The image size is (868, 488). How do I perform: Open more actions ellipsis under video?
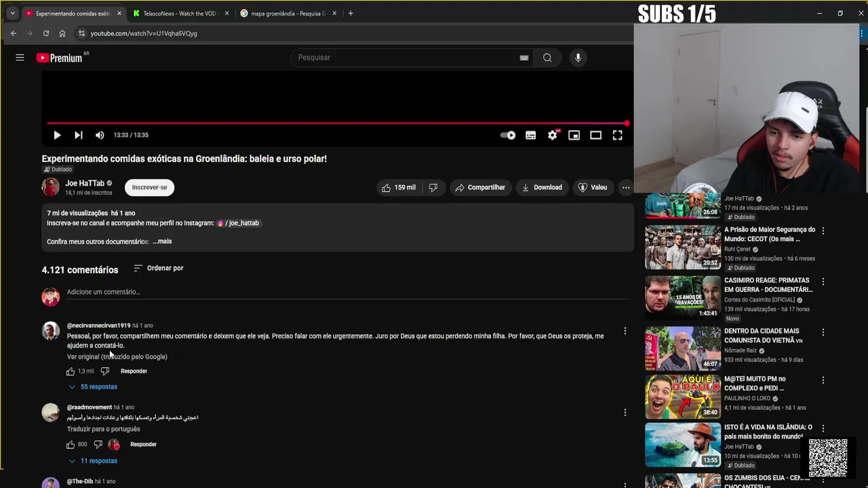626,187
